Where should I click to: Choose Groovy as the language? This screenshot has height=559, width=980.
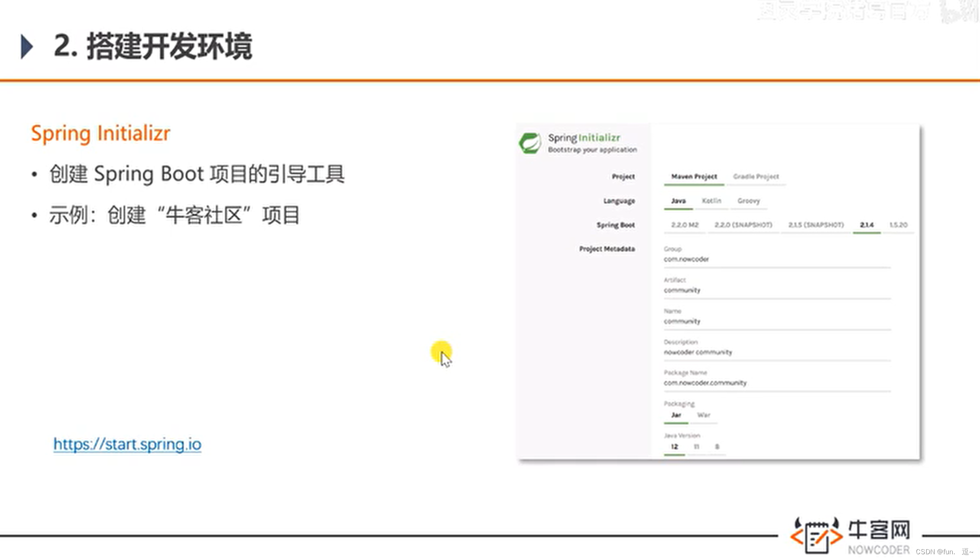coord(749,201)
